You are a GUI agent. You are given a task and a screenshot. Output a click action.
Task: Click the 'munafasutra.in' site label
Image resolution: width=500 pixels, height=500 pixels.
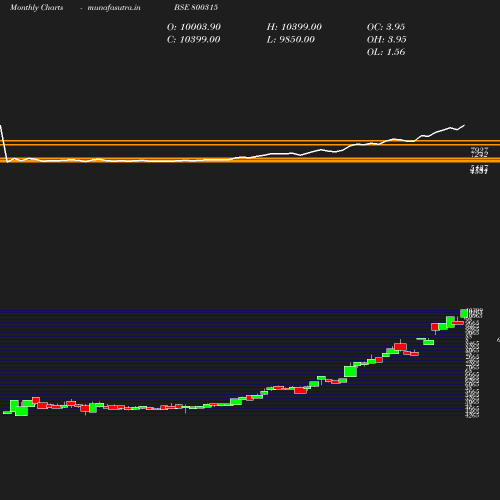coord(114,8)
